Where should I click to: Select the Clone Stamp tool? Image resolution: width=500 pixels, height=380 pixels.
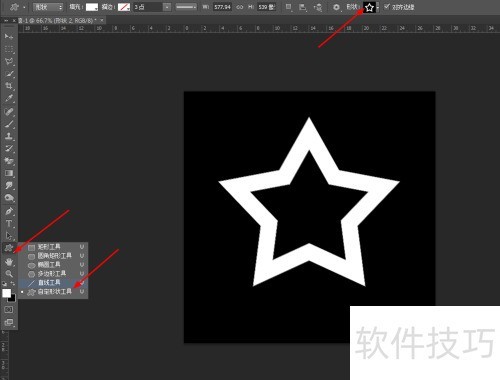click(x=9, y=136)
